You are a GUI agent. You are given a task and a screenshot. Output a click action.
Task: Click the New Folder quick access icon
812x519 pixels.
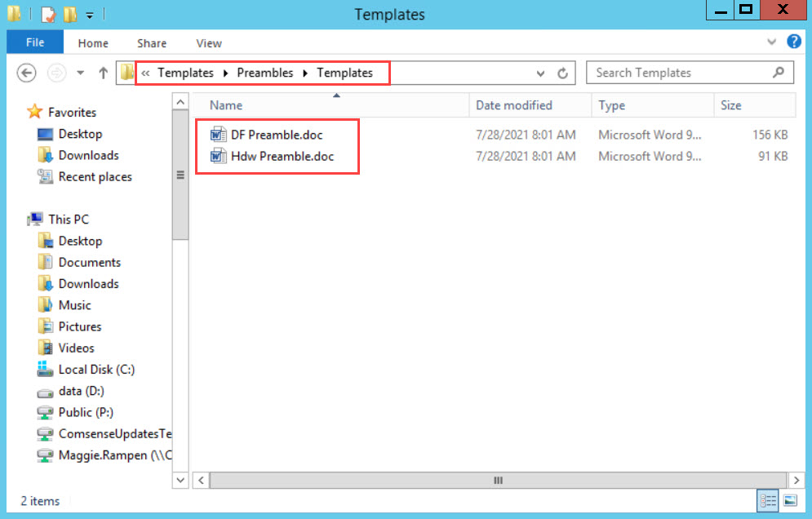[70, 15]
